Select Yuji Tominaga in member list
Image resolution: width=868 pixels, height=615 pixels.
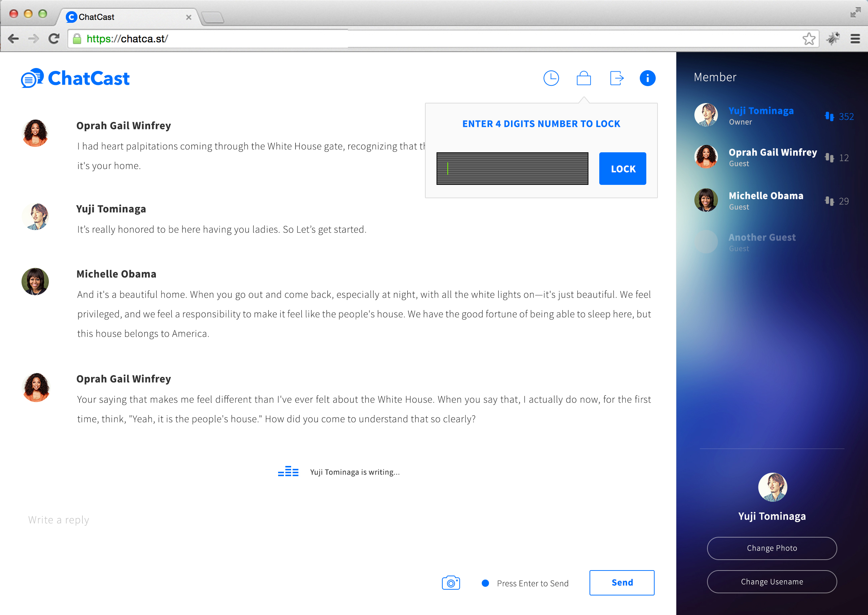point(774,115)
